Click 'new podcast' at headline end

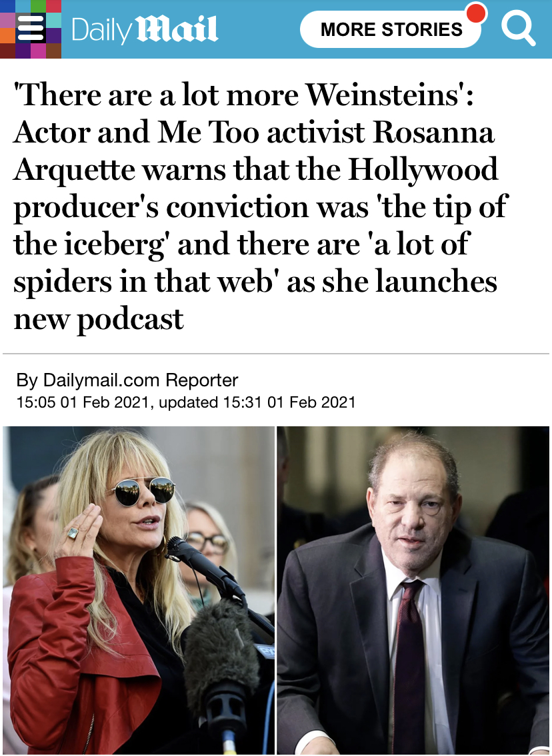pos(99,319)
